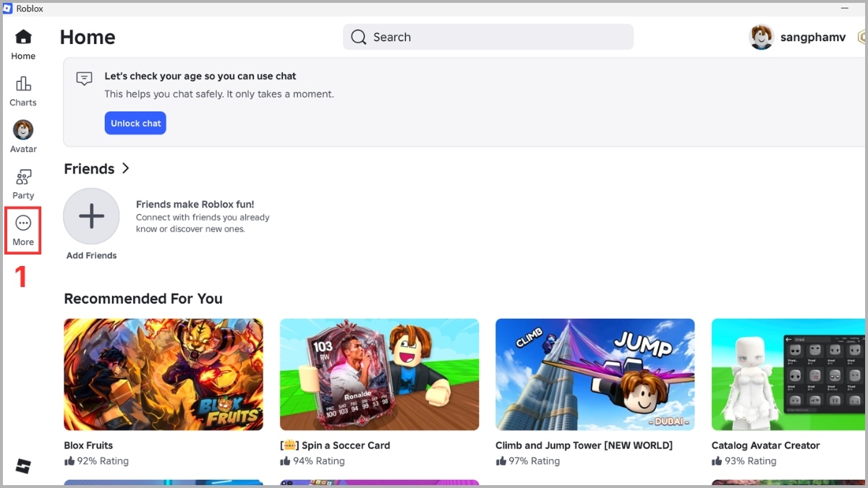Minimize the Roblox window
This screenshot has width=868, height=488.
845,9
